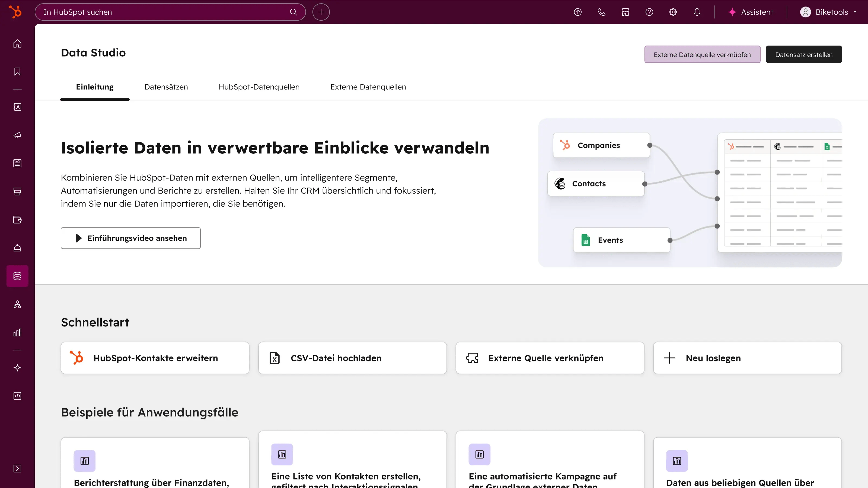Click the Datensatz erstellen button
868x488 pixels.
coord(804,54)
